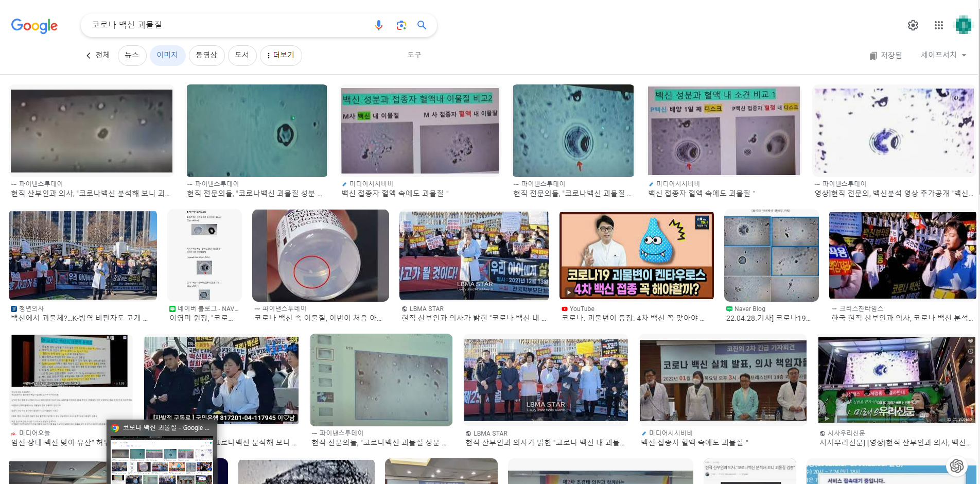Open link 이영미 원장, "코로

201,318
